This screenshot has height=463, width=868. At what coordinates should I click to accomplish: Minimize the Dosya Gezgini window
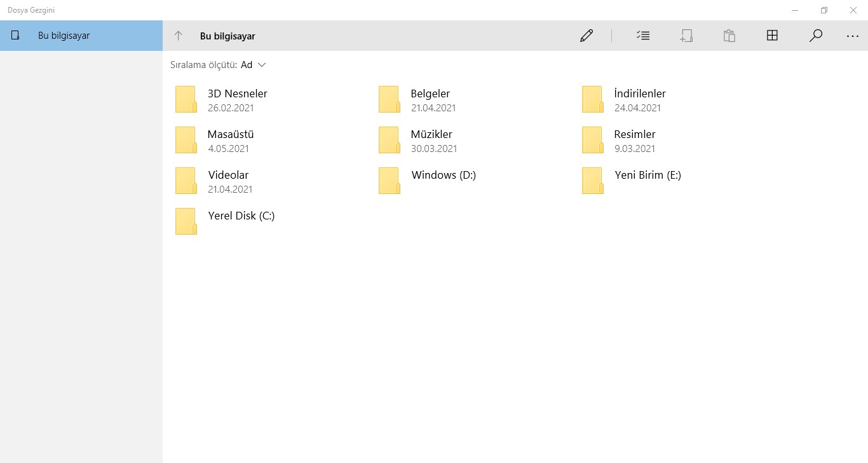pyautogui.click(x=795, y=10)
